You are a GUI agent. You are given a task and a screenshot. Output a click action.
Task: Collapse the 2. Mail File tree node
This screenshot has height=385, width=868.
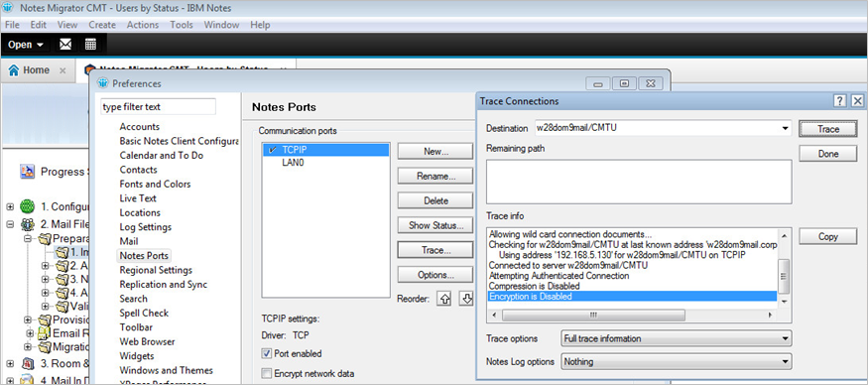10,224
